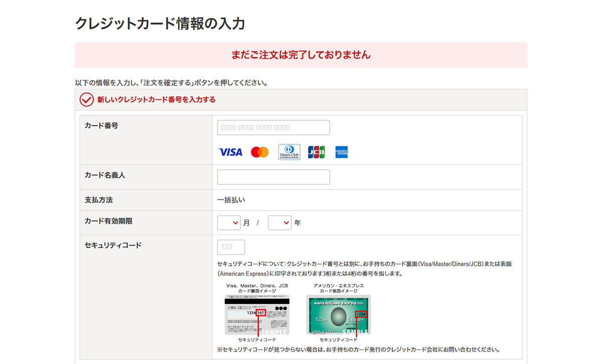
Task: Click the クレジットカード情報の入力 page heading
Action: 160,24
